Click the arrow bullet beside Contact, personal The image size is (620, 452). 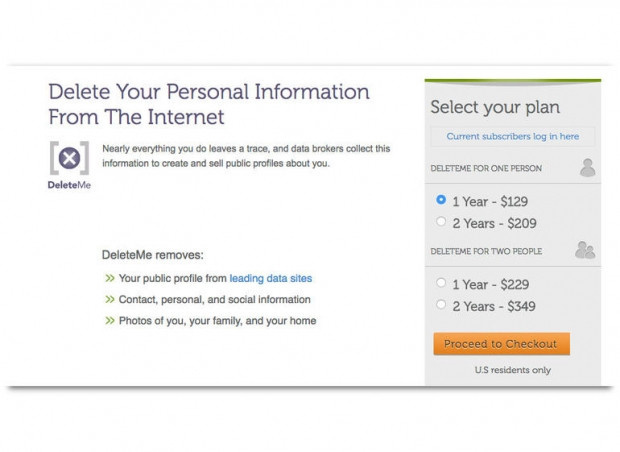[x=110, y=299]
